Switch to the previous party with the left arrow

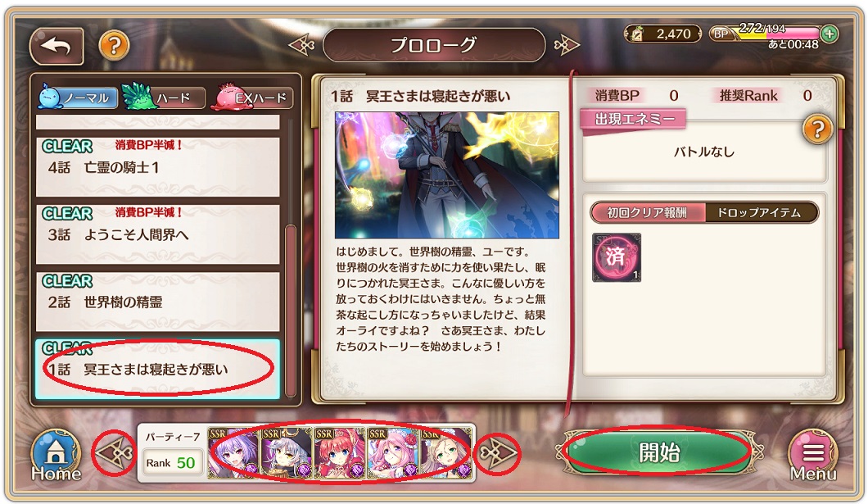point(114,454)
